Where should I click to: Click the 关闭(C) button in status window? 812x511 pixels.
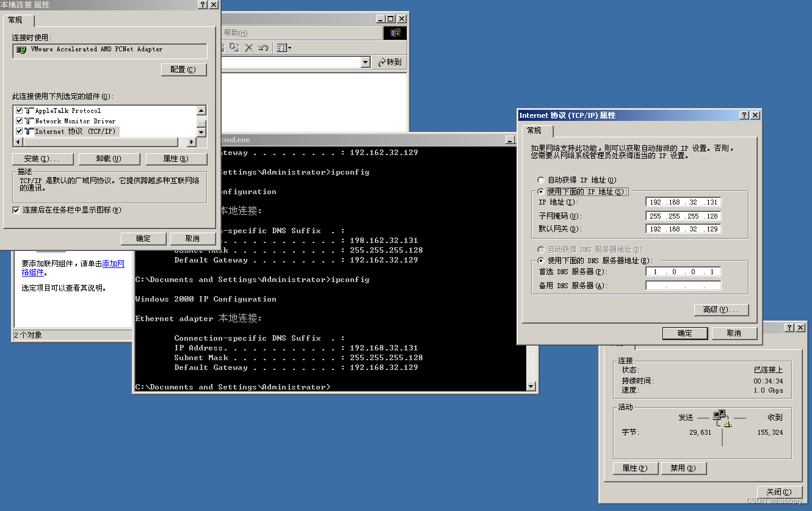click(780, 492)
